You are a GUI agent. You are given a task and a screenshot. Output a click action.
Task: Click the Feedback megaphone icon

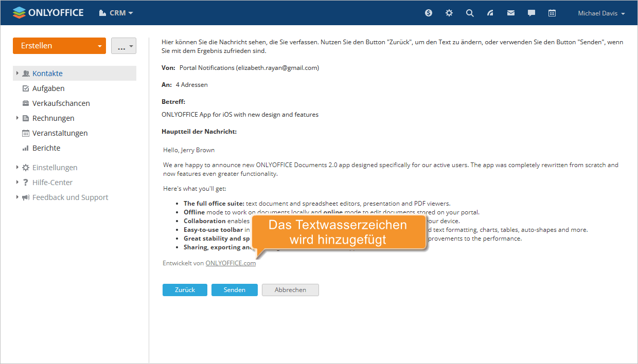coord(26,197)
